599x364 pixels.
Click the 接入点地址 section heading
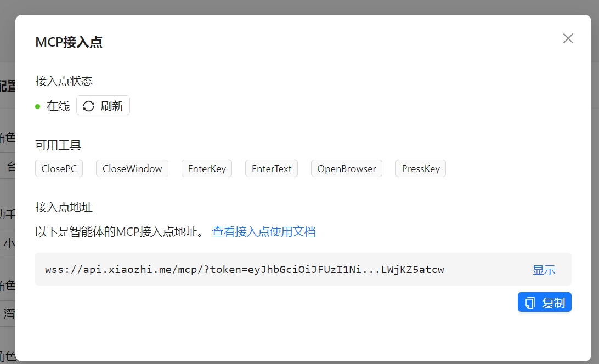64,207
